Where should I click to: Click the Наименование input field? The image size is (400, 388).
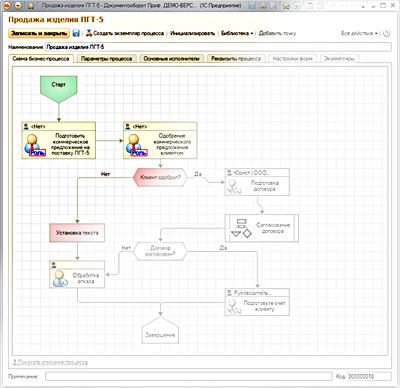(218, 47)
